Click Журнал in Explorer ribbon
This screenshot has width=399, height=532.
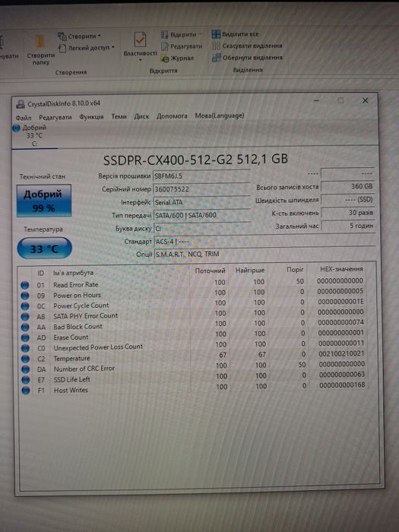point(177,59)
